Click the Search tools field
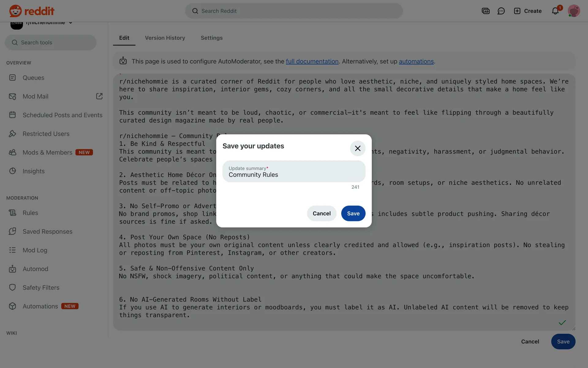Screen dimensions: 588x368 coord(51,43)
